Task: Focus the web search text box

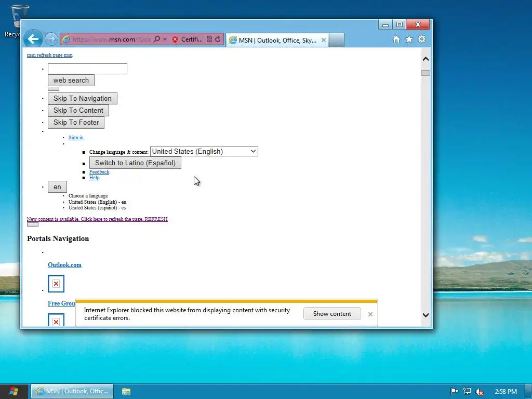Action: click(87, 69)
